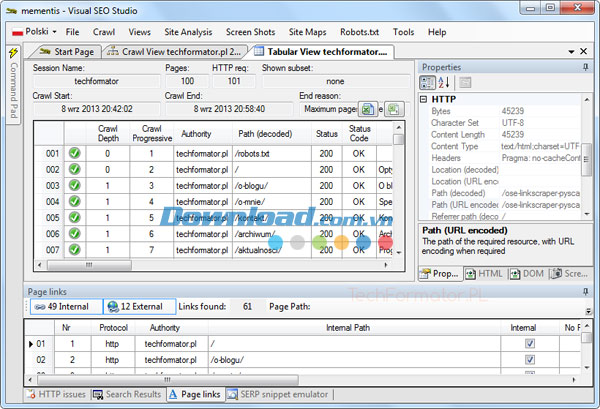Screen dimensions: 600x409
Task: Pin the Page links panel
Action: tap(585, 292)
